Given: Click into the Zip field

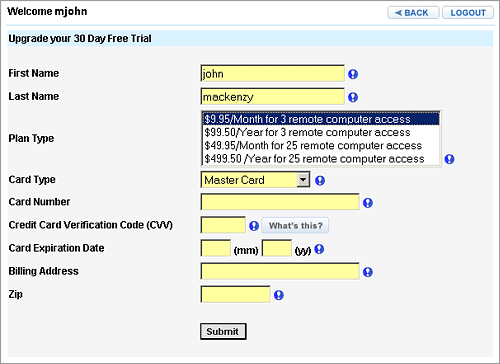Looking at the screenshot, I should [x=235, y=294].
